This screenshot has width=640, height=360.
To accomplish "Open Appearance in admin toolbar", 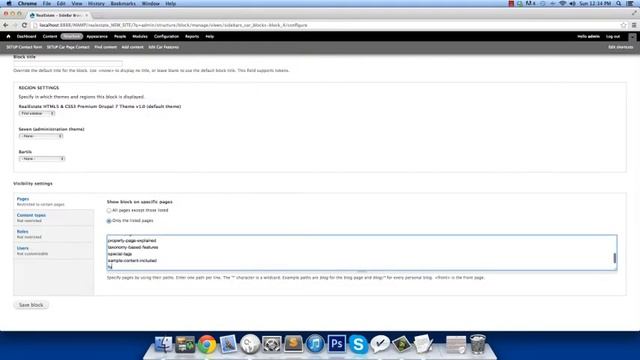I will (97, 36).
